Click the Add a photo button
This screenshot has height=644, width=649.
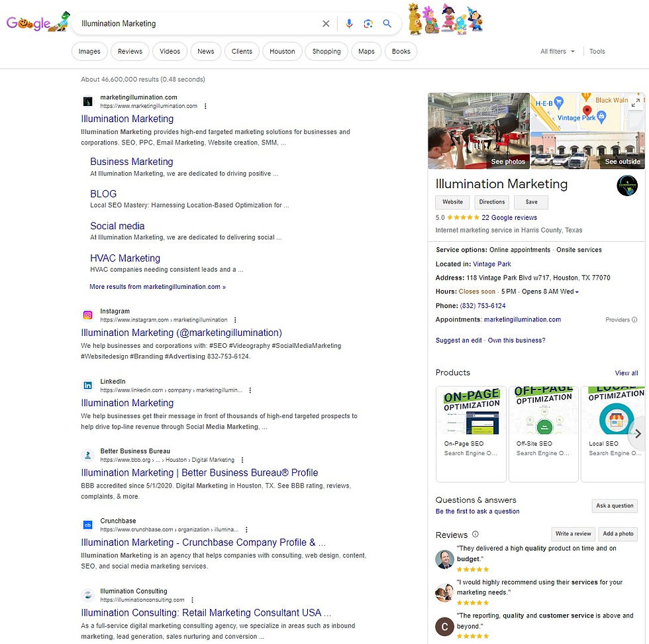618,534
